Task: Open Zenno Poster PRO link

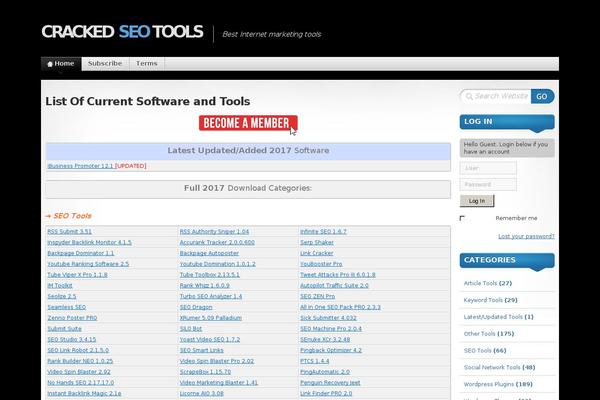Action: [72, 318]
